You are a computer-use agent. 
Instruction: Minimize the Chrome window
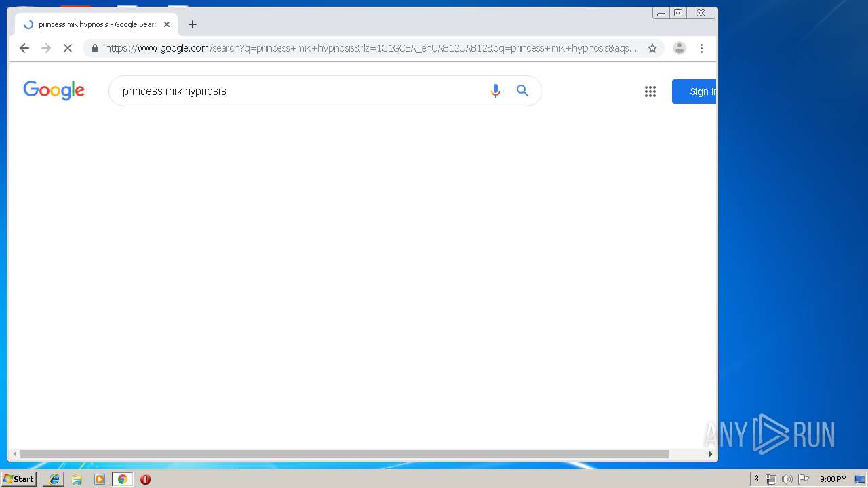(661, 13)
